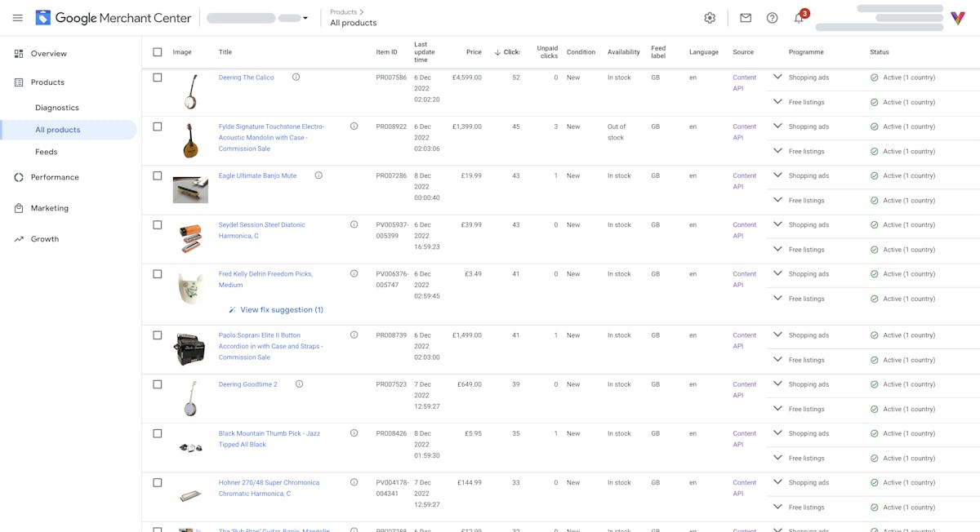This screenshot has height=532, width=980.
Task: Expand Free listings for Eagle Banjo Mute
Action: 777,200
